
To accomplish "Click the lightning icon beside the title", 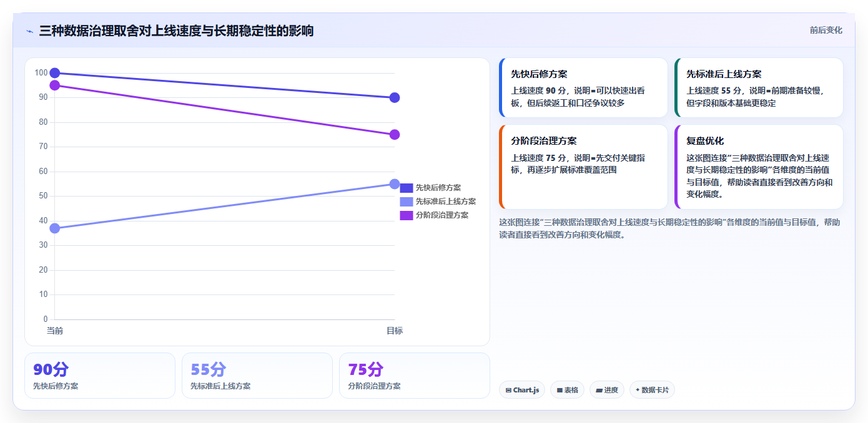I will (x=29, y=31).
